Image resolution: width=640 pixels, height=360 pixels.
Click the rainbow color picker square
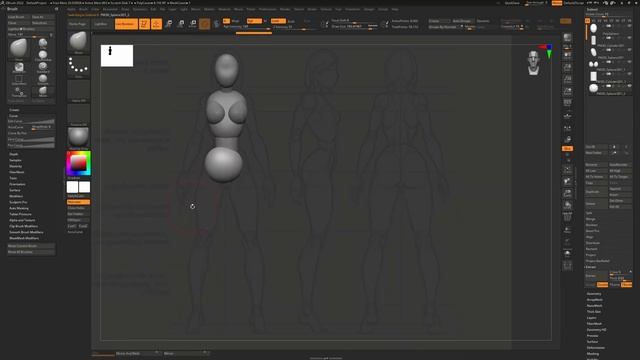point(78,163)
